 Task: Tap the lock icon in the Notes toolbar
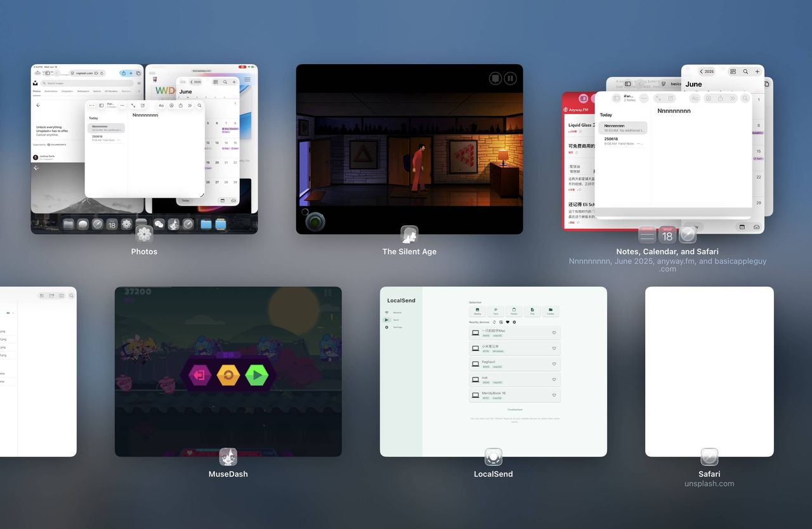pyautogui.click(x=721, y=98)
